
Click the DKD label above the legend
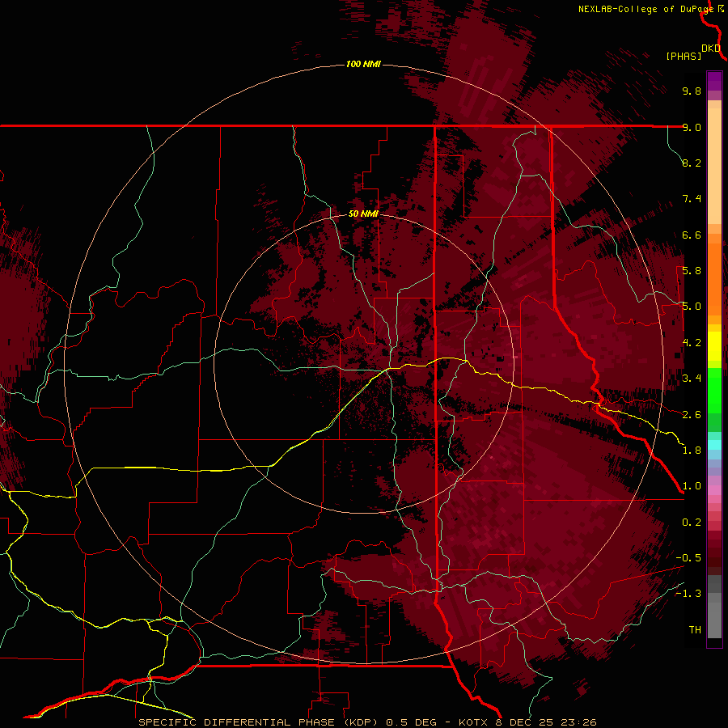(711, 48)
